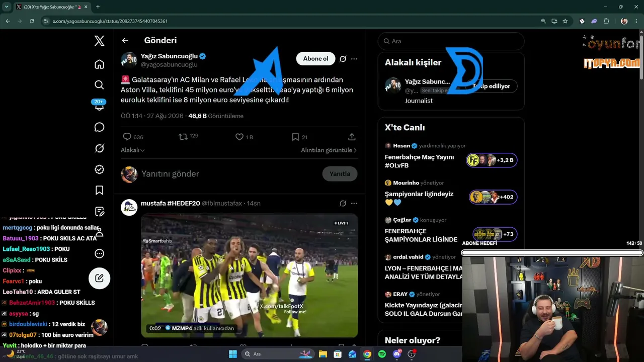Click the Windows taskbar search box Ara

coord(277,354)
